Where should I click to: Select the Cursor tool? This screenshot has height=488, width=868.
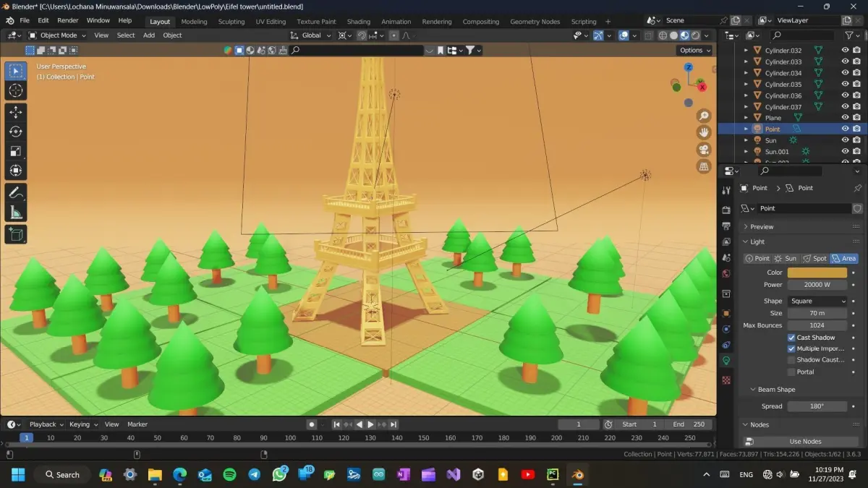point(16,90)
